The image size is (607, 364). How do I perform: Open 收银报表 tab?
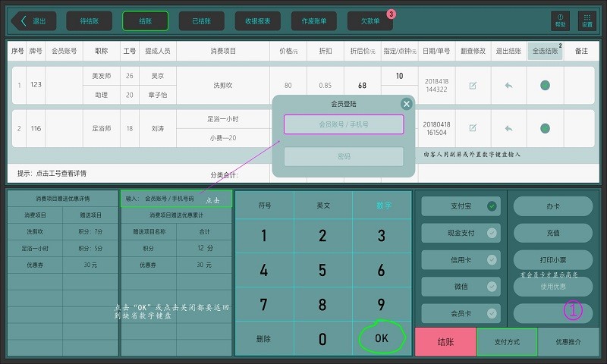tap(257, 21)
